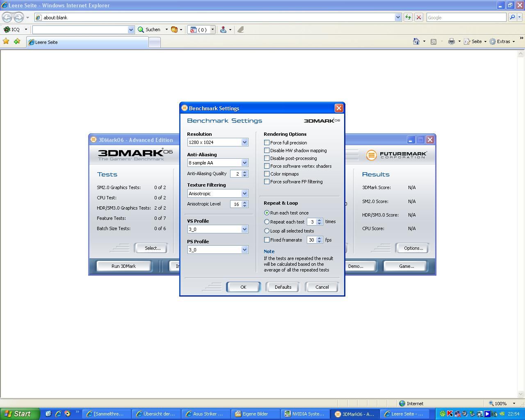Screen dimensions: 525x420
Task: Open the Windows Start button
Action: click(20, 414)
